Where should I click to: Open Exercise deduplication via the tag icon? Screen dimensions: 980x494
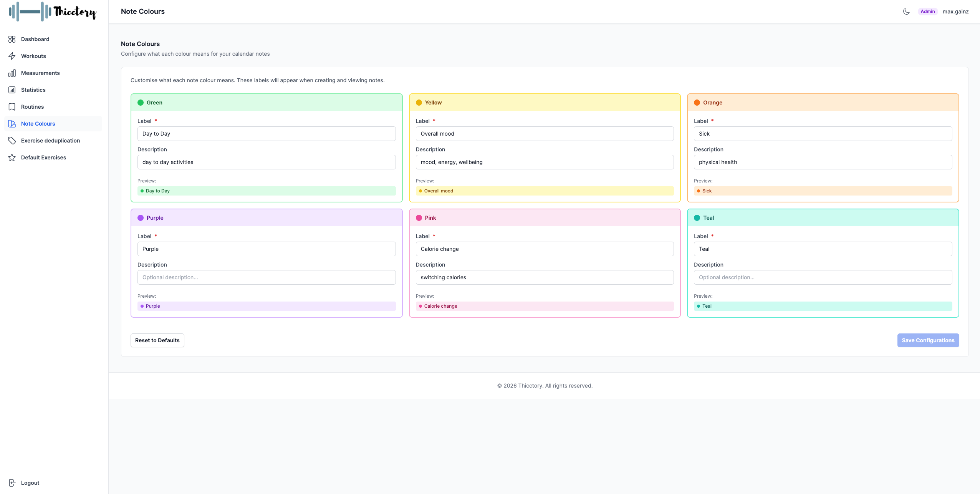[x=12, y=140]
